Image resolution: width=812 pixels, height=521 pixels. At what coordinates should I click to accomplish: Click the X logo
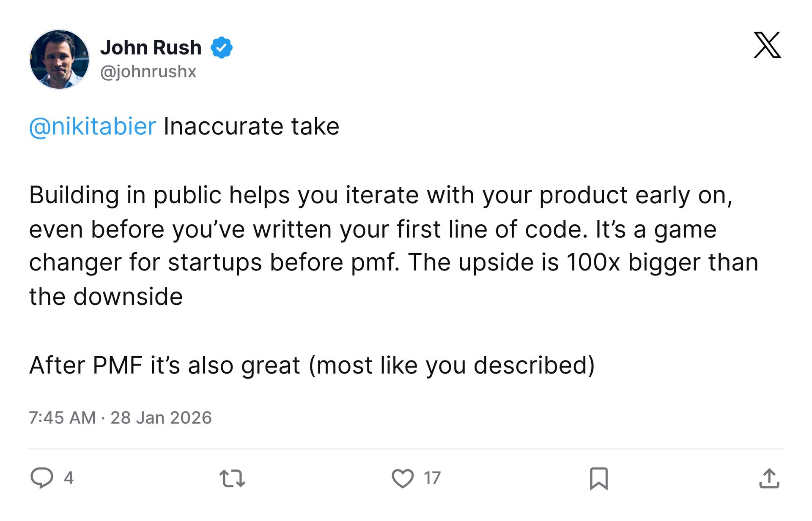[767, 45]
